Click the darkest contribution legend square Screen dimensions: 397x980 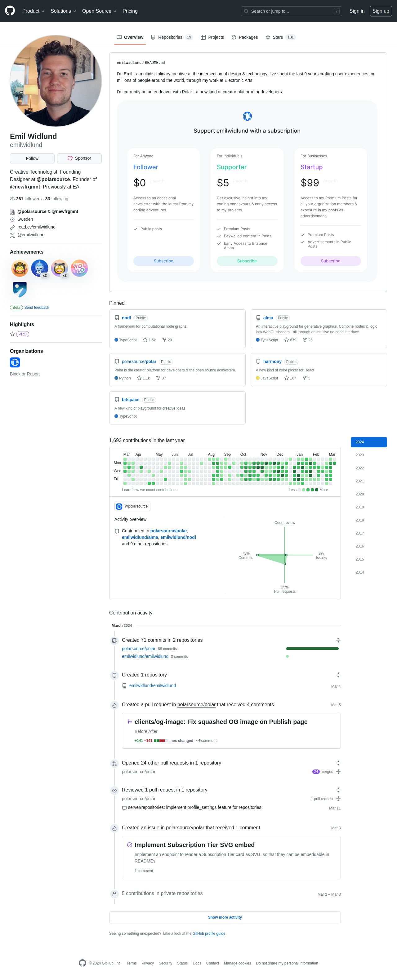point(316,490)
